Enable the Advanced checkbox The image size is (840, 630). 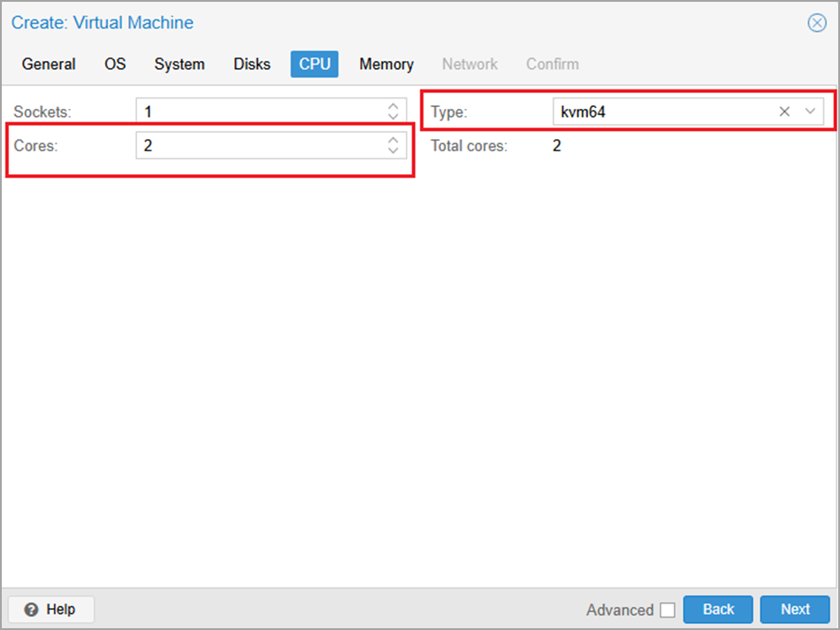(x=668, y=610)
